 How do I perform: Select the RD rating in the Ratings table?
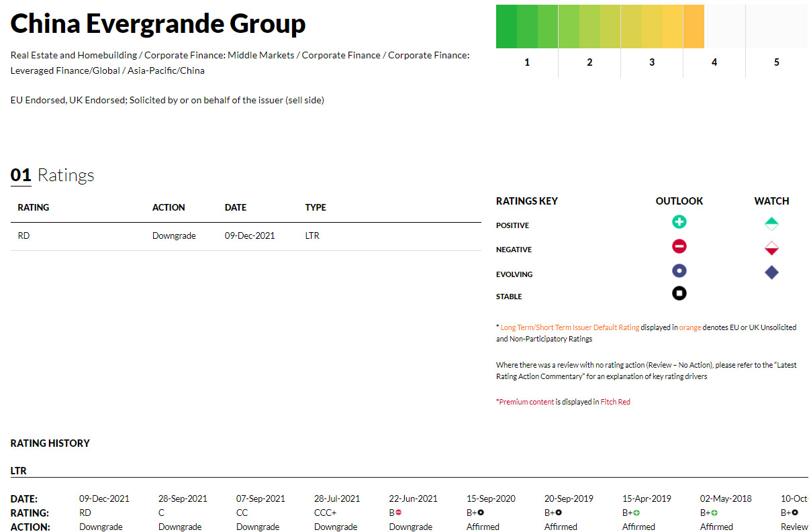click(23, 235)
